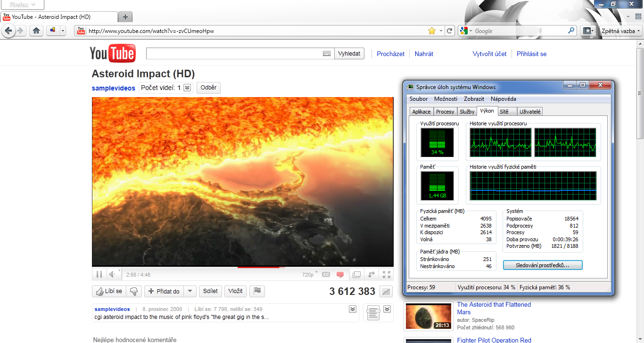Screen dimensions: 644x343
Task: Click the Přihlásit se link
Action: 531,54
